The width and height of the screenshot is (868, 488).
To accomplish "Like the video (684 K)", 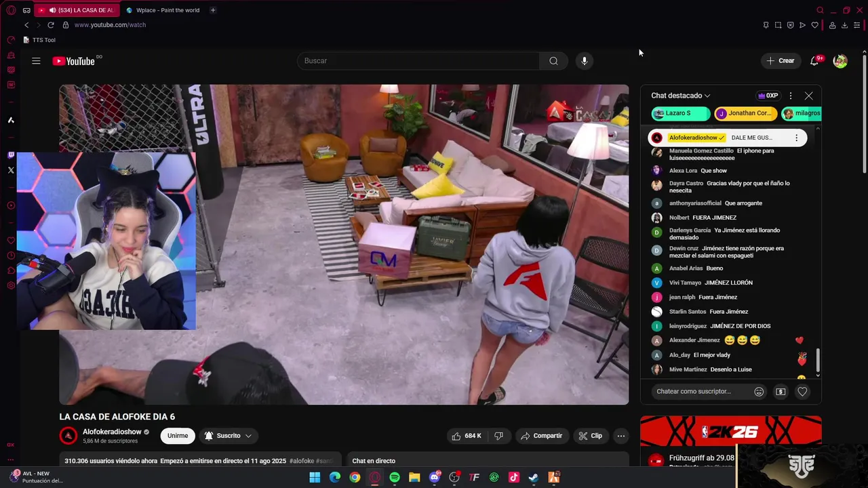I will (x=467, y=436).
